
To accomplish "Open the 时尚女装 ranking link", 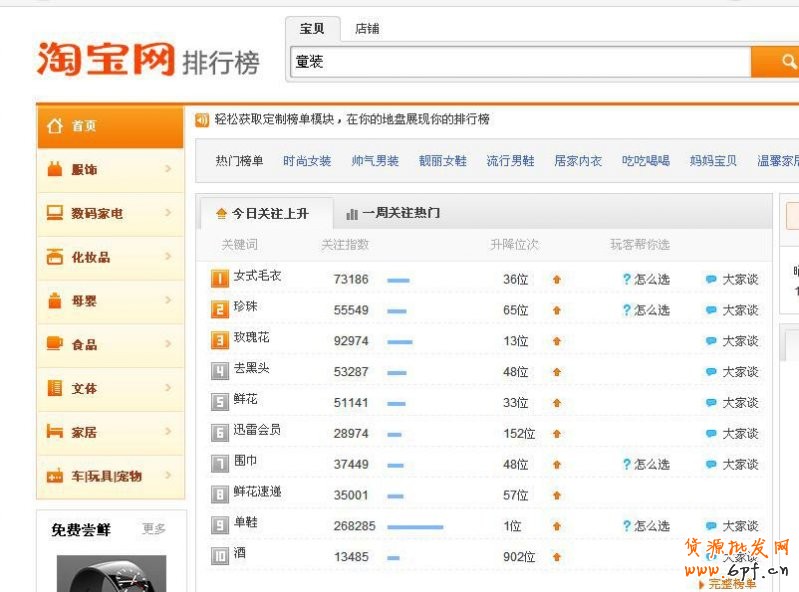I will (x=307, y=161).
